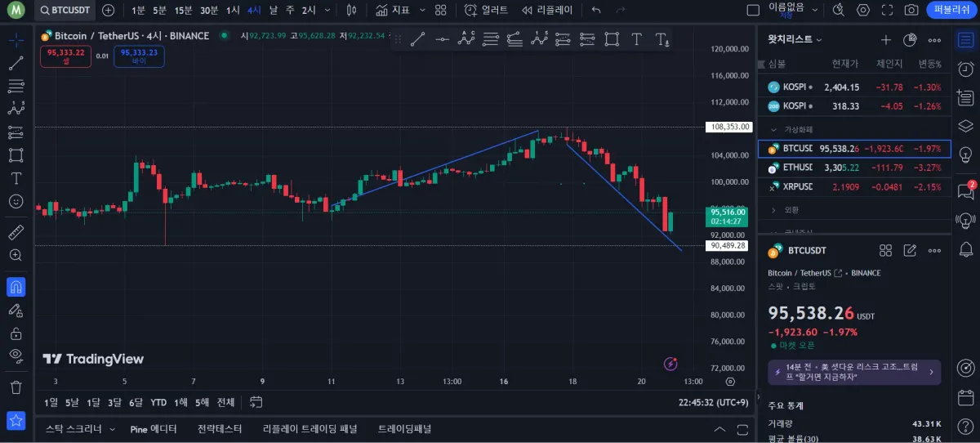Select the KOSPI row priced 2,404.15

854,87
